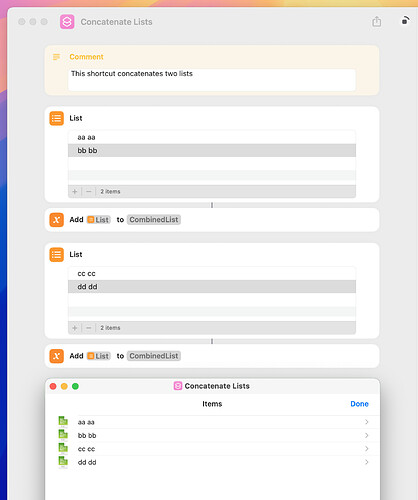Click Done in the Items dialog
Screen dimensions: 418x500
359,404
